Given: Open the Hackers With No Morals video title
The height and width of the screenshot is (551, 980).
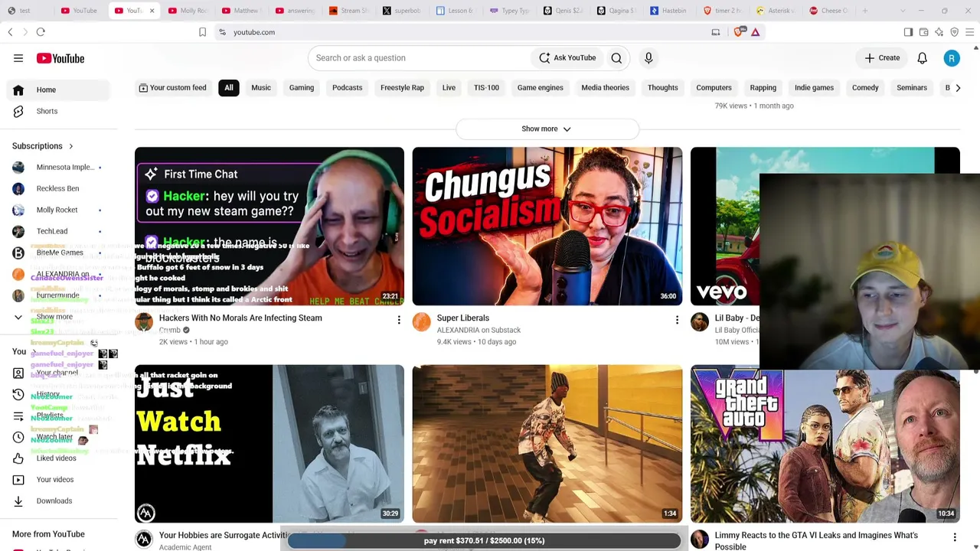Looking at the screenshot, I should pyautogui.click(x=240, y=318).
